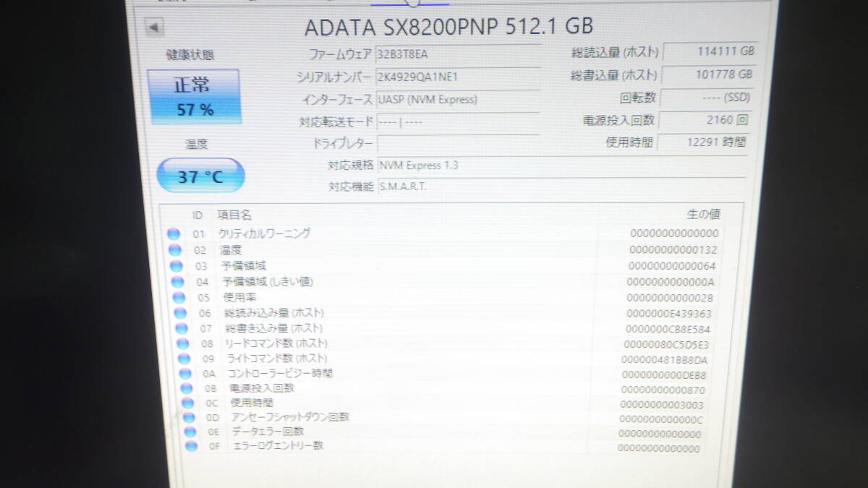Click the status orb for 0C 使用時間 row
Image resolution: width=868 pixels, height=488 pixels.
[188, 403]
